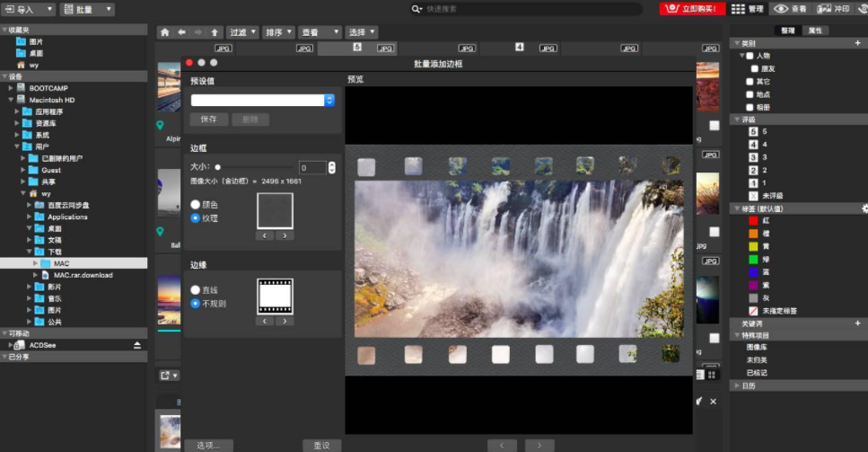Select previous texture arrow
Image resolution: width=868 pixels, height=452 pixels.
pos(265,235)
